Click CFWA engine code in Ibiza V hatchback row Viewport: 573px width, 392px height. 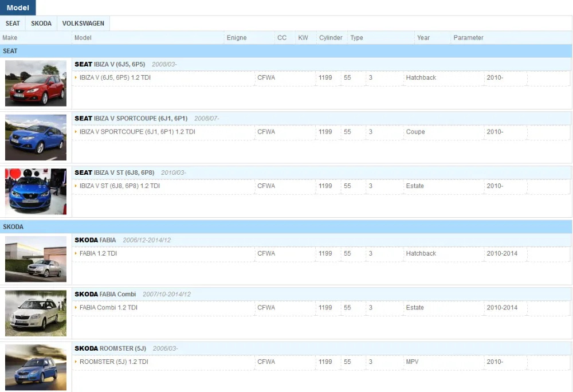[x=266, y=77]
